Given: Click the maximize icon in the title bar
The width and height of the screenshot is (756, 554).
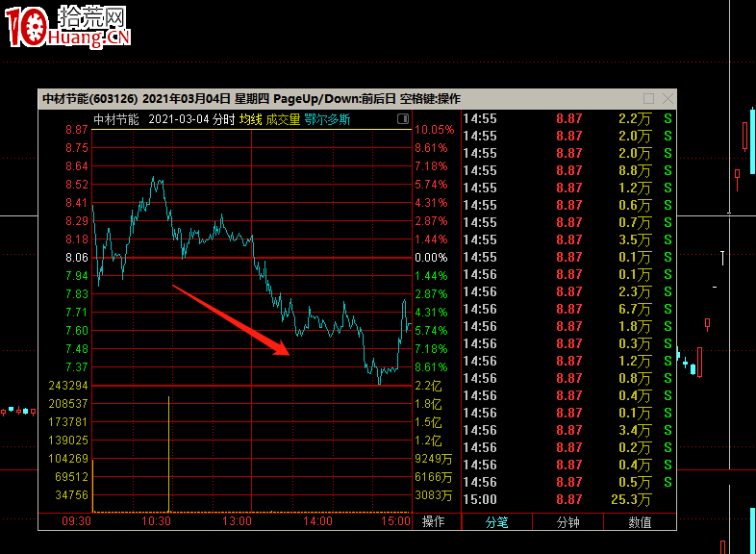Looking at the screenshot, I should pos(648,98).
